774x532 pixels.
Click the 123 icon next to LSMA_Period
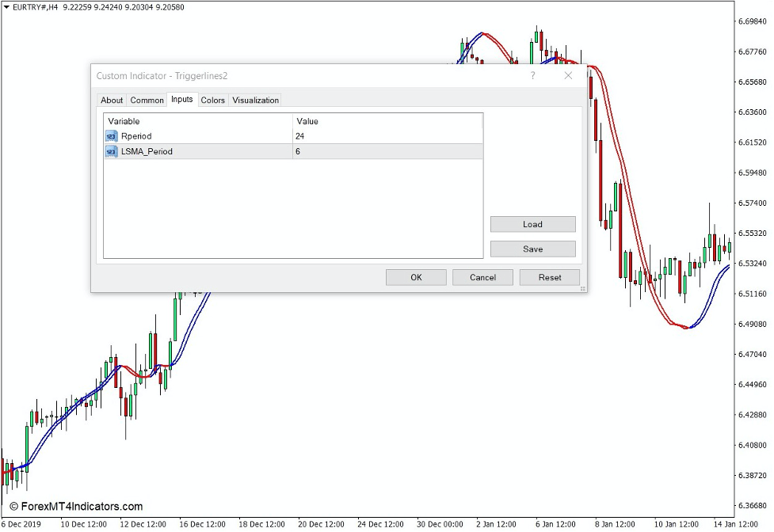pyautogui.click(x=111, y=150)
